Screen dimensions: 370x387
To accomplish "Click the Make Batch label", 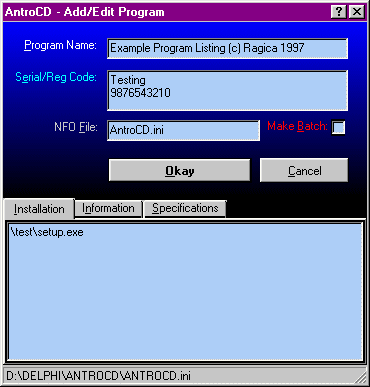I will click(297, 126).
